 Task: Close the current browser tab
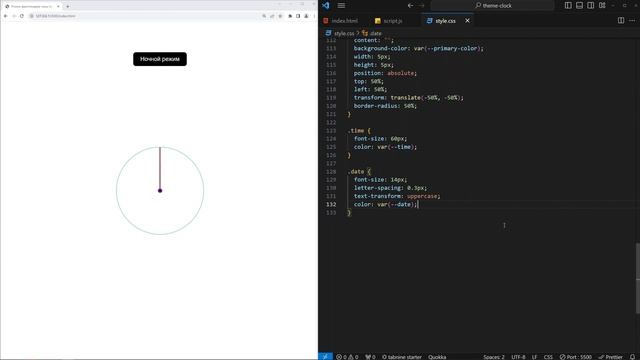click(58, 6)
